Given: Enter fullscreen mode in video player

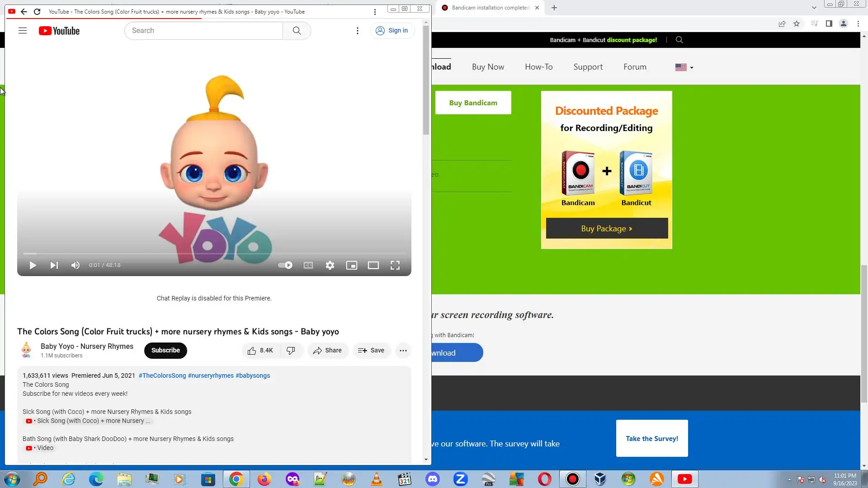Looking at the screenshot, I should [395, 265].
